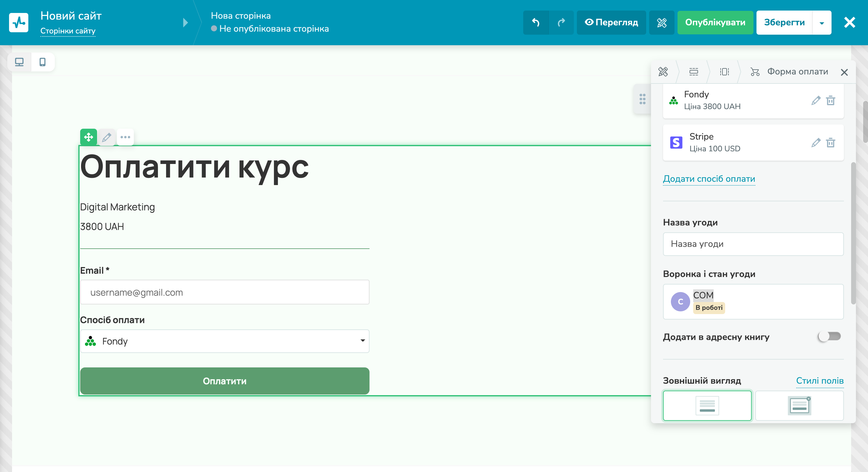Screen dimensions: 868x472
Task: Edit the Fondy payment method with pencil icon
Action: tap(816, 100)
